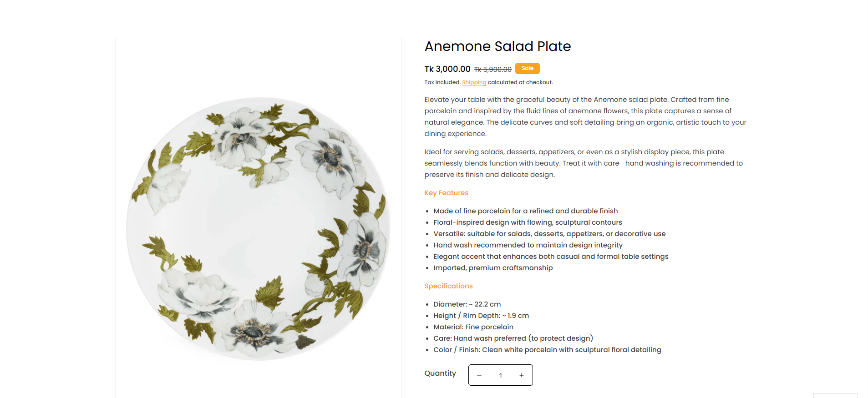Click the Material: Fine porcelain line
868x398 pixels.
coord(473,327)
